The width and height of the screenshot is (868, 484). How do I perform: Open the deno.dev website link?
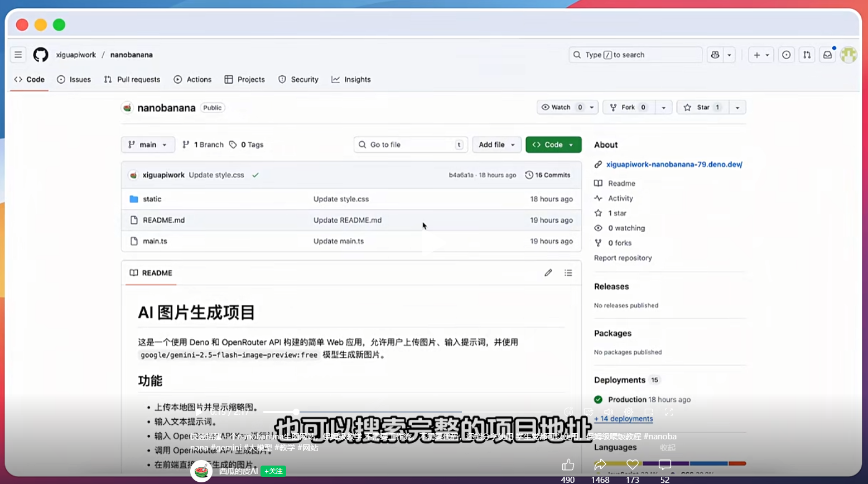[674, 164]
